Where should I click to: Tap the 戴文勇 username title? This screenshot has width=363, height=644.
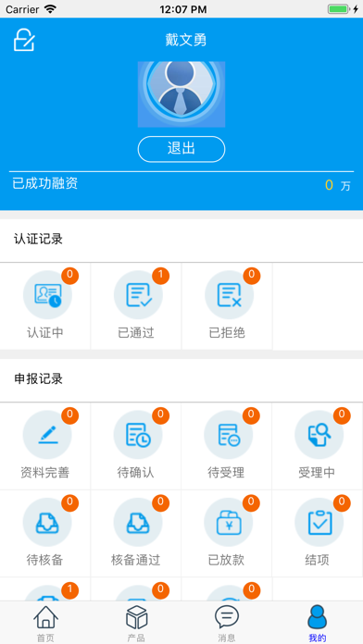point(186,41)
